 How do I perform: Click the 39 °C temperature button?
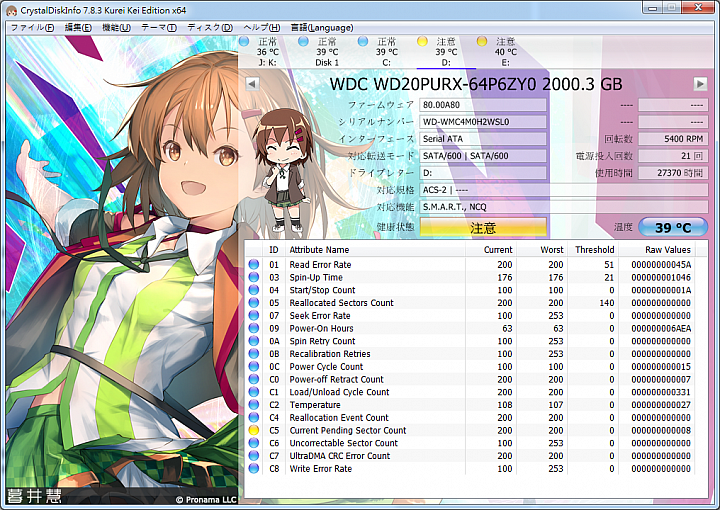click(x=673, y=227)
